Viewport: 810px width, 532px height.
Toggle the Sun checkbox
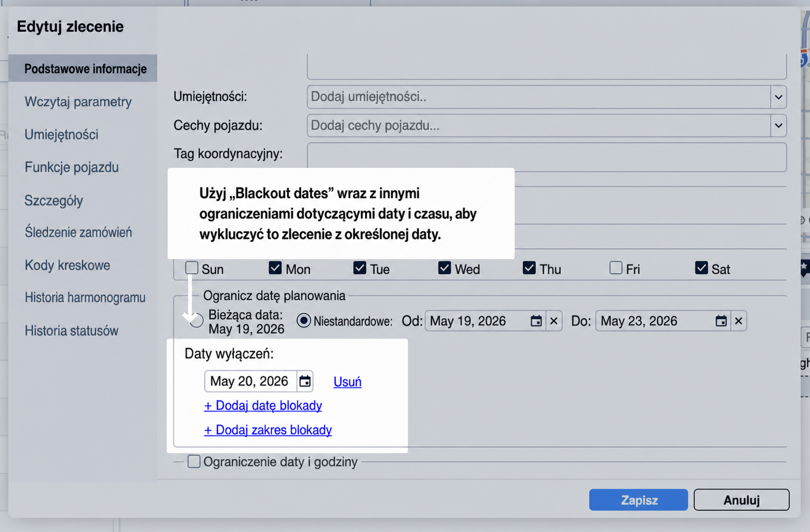click(x=191, y=268)
